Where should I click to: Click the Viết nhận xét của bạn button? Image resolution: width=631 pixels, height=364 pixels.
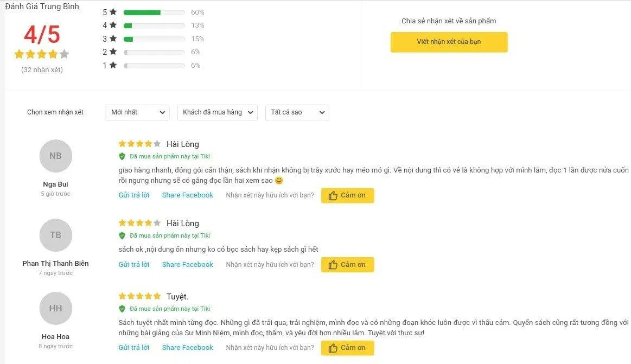(449, 42)
